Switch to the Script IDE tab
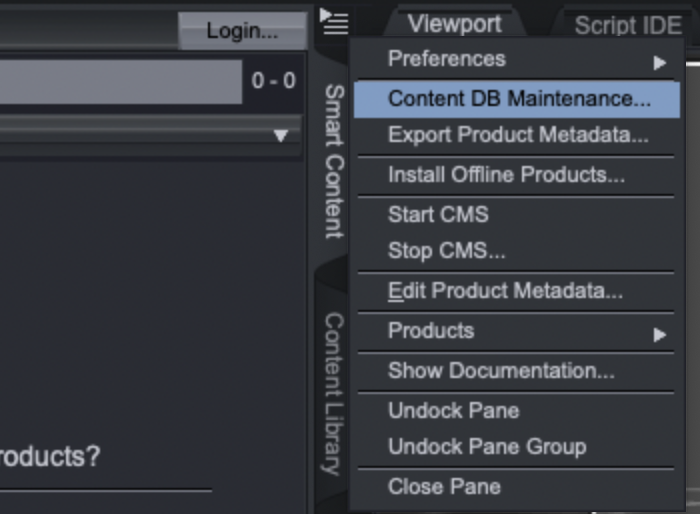The image size is (700, 514). [627, 26]
